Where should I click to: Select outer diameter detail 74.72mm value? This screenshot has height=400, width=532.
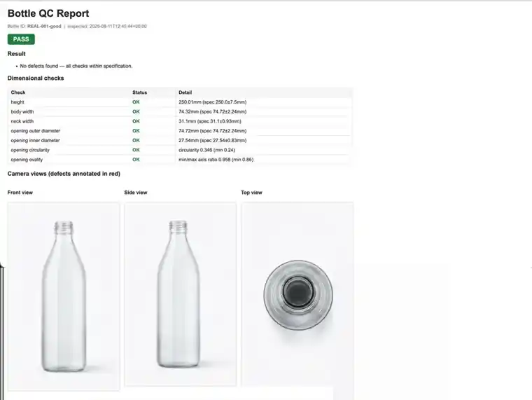tap(212, 131)
